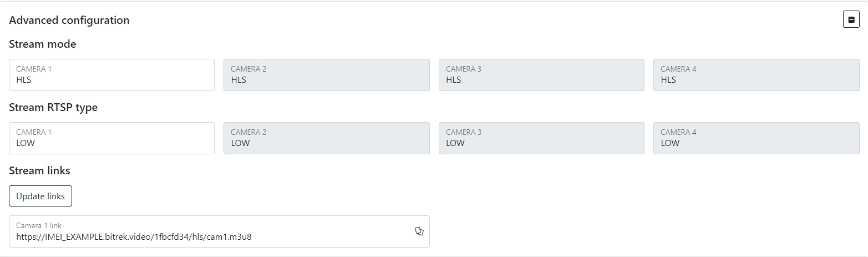Open Camera 2 Stream mode dropdown
The height and width of the screenshot is (257, 868).
(x=326, y=75)
